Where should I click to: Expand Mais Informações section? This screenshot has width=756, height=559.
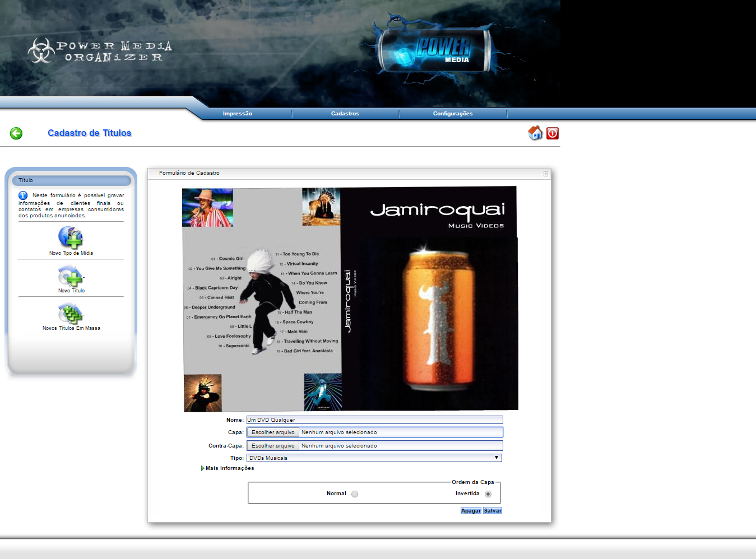(228, 468)
